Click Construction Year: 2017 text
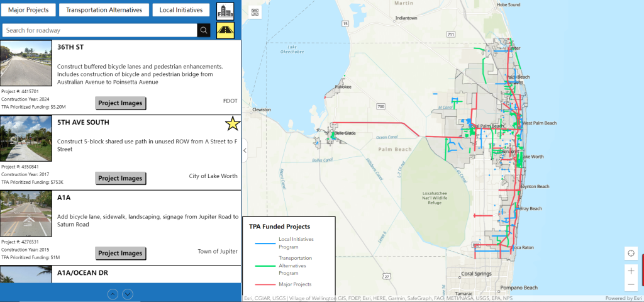 pos(25,174)
